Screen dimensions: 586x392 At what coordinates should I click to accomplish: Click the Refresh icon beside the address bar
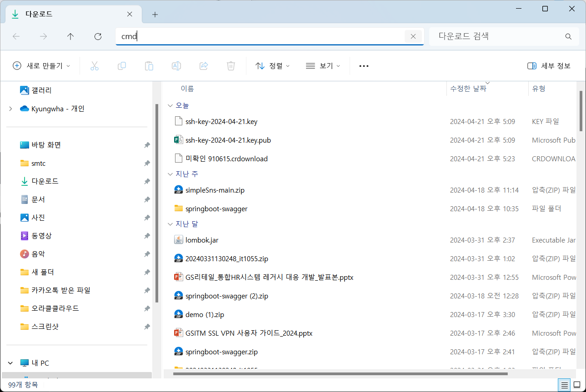click(98, 37)
